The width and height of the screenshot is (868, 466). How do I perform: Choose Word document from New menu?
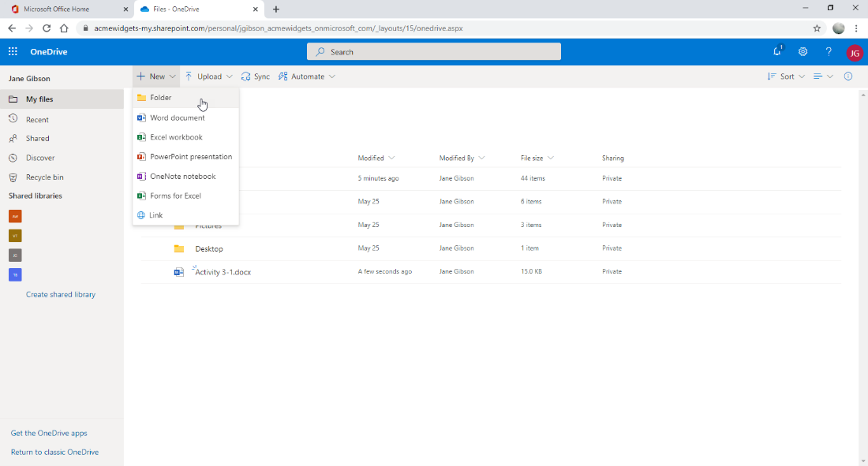(x=185, y=117)
